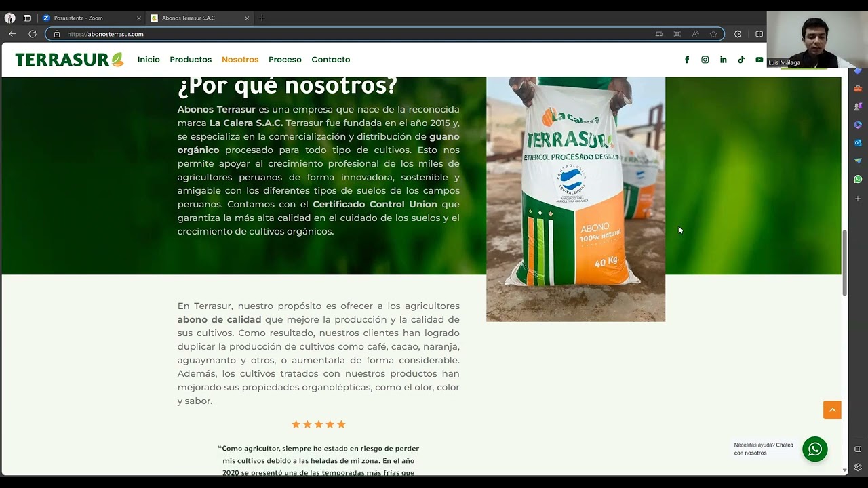Open Terrasur's YouTube channel icon

pyautogui.click(x=759, y=60)
